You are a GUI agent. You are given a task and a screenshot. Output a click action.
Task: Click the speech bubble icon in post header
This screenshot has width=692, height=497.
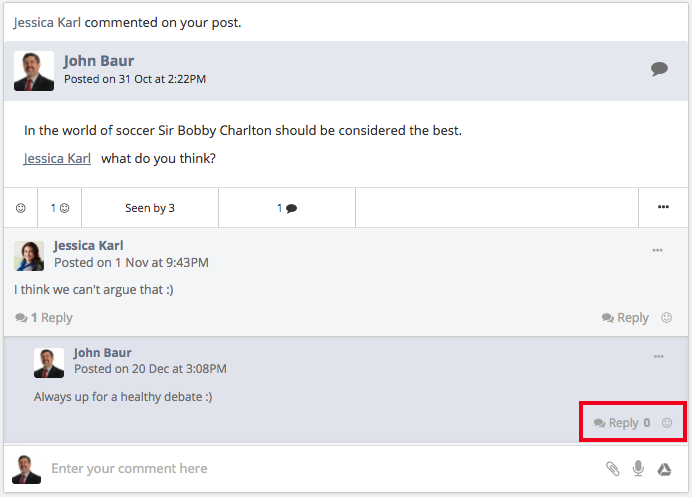click(x=659, y=68)
